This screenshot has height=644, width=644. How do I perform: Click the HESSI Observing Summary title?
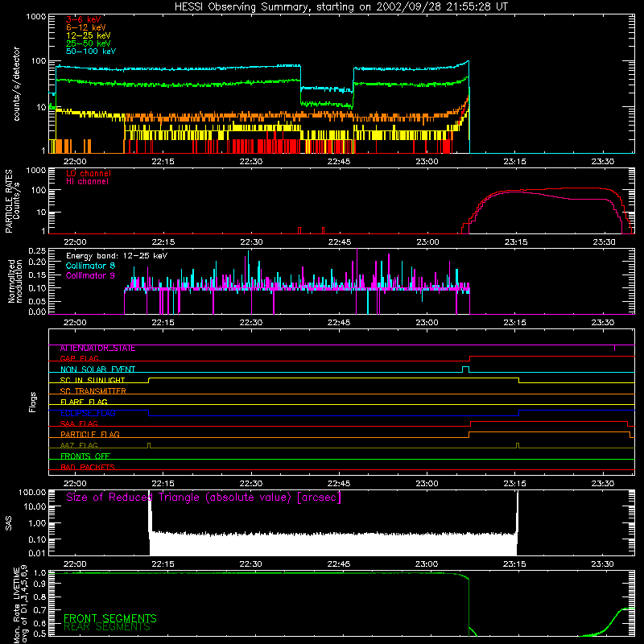pos(341,7)
